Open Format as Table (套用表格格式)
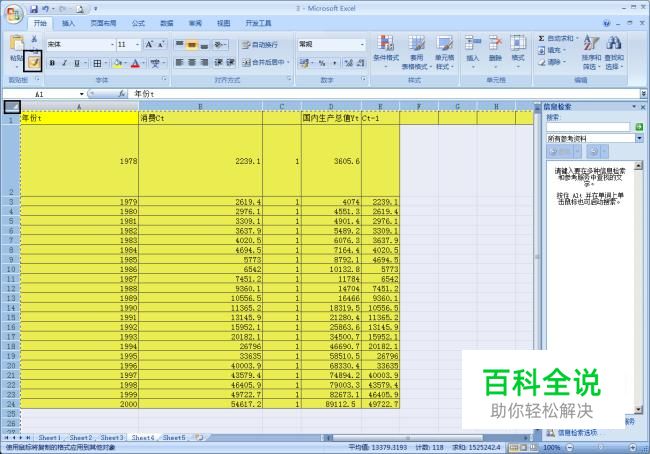The image size is (650, 454). (416, 53)
